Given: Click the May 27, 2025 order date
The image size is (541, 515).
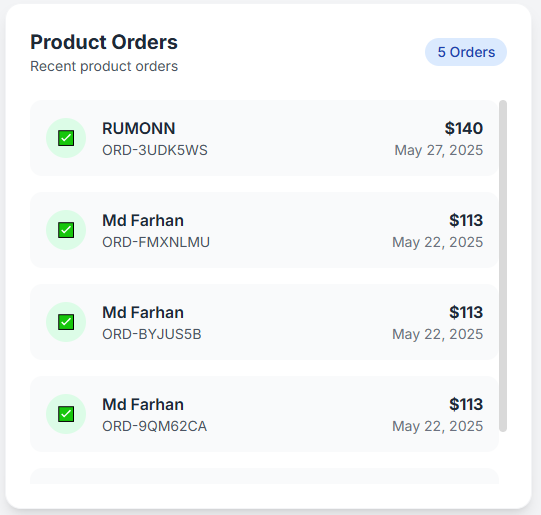Looking at the screenshot, I should 439,150.
